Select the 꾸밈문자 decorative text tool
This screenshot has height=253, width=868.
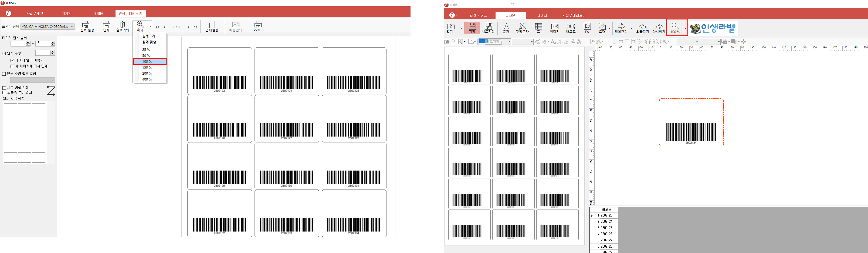pyautogui.click(x=522, y=28)
